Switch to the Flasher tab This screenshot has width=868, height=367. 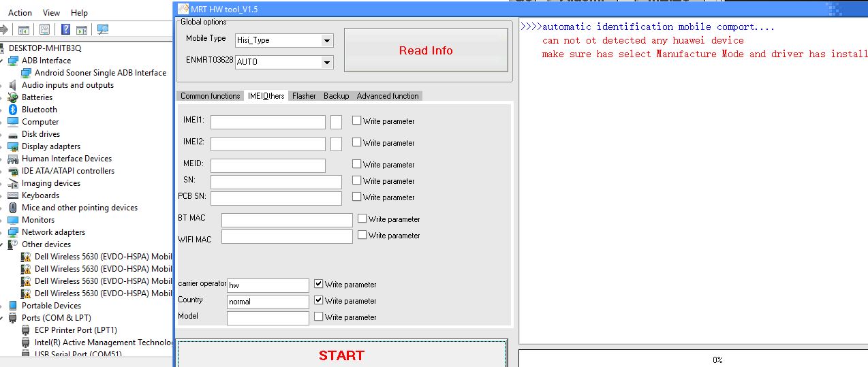tap(304, 96)
